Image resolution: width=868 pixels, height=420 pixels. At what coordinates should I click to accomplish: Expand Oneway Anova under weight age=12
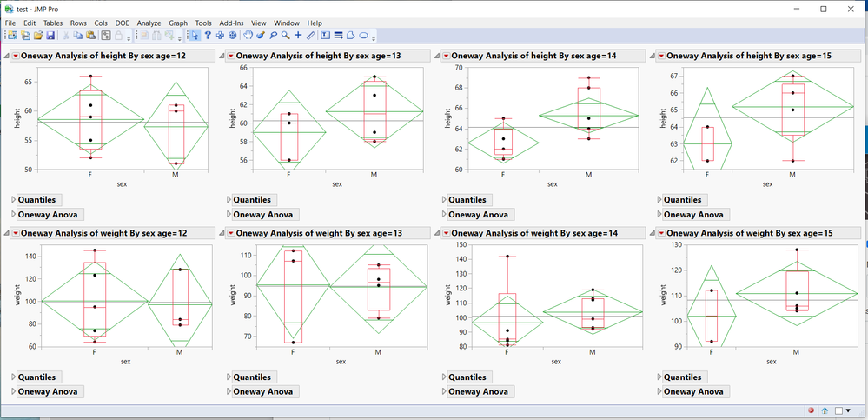coord(14,392)
